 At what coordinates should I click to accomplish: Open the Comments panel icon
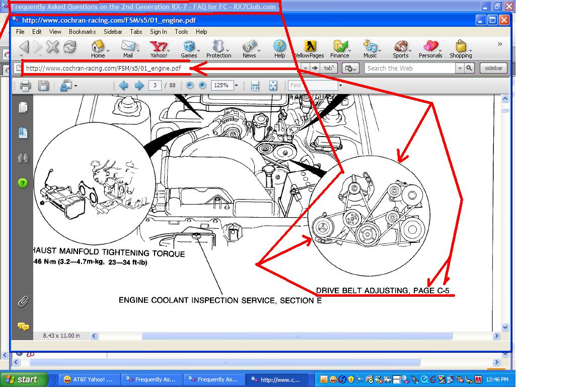pyautogui.click(x=23, y=326)
